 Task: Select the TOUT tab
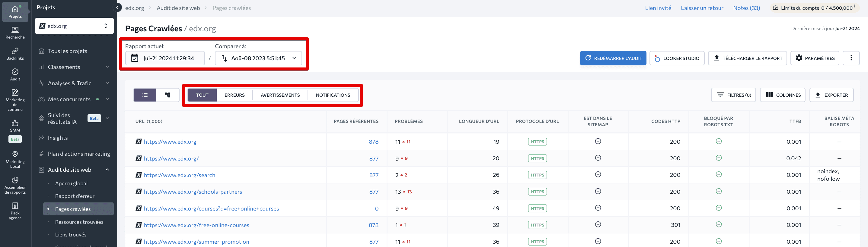(x=202, y=95)
